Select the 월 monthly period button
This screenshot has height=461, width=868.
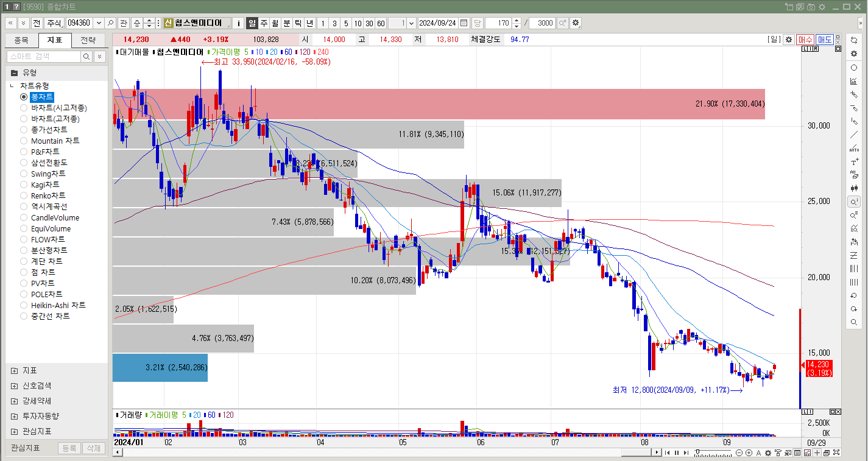(x=275, y=23)
